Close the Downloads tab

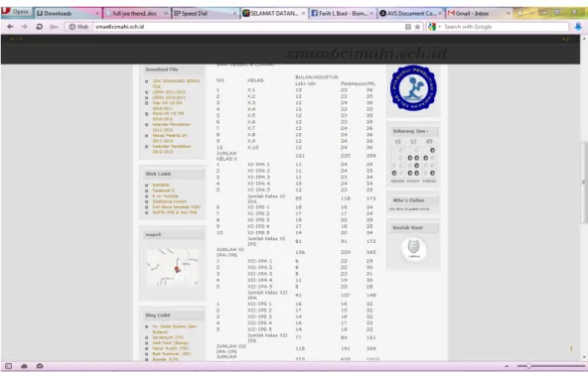coord(97,14)
